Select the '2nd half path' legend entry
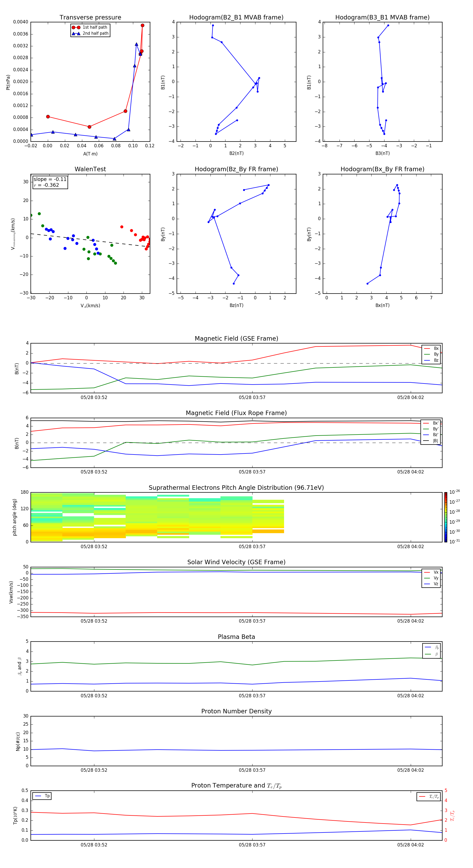This screenshot has height=868, width=473. coord(90,33)
